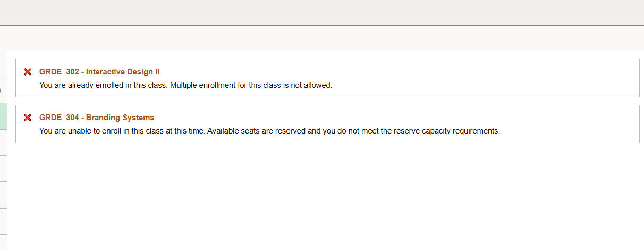Select third sidebar row below the green step
The width and height of the screenshot is (644, 250).
click(3, 195)
